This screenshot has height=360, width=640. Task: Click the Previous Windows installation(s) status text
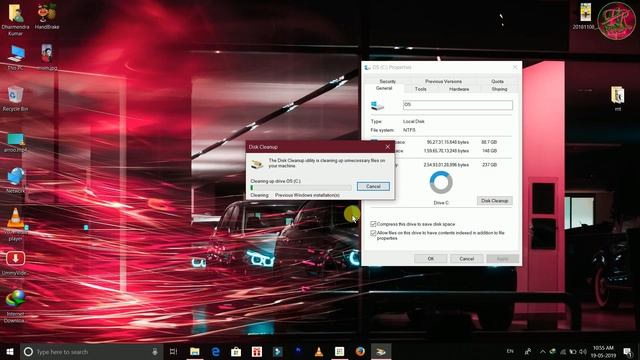point(307,196)
